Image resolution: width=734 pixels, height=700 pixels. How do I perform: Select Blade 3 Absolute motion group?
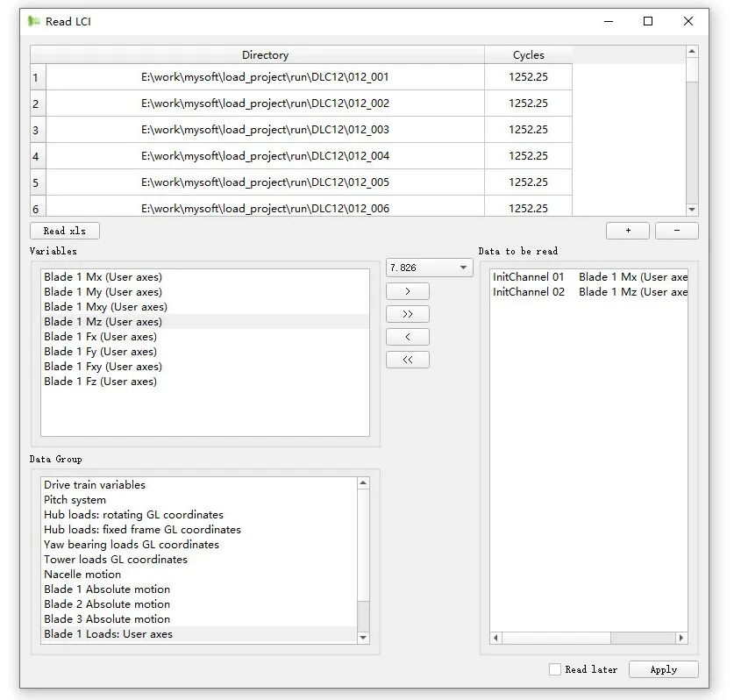click(x=199, y=619)
